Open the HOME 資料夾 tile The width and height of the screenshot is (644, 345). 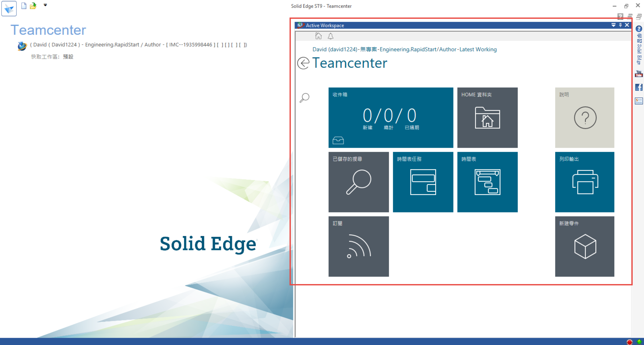point(487,117)
